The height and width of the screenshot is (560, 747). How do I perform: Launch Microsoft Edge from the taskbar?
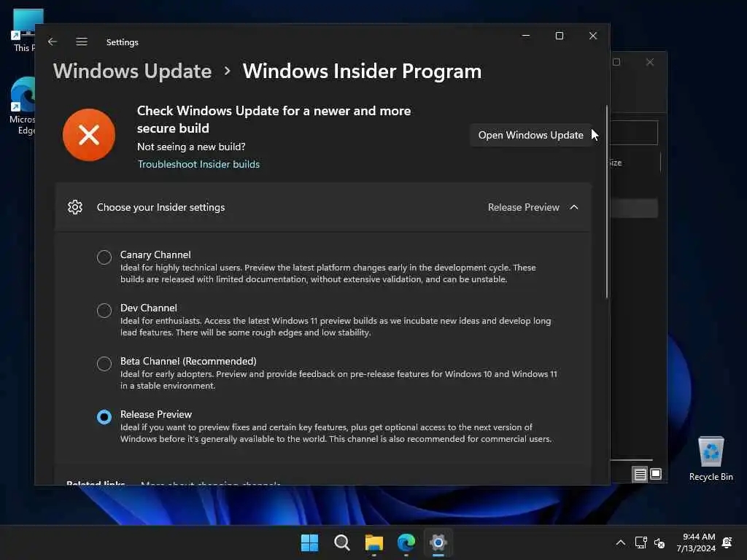[406, 542]
